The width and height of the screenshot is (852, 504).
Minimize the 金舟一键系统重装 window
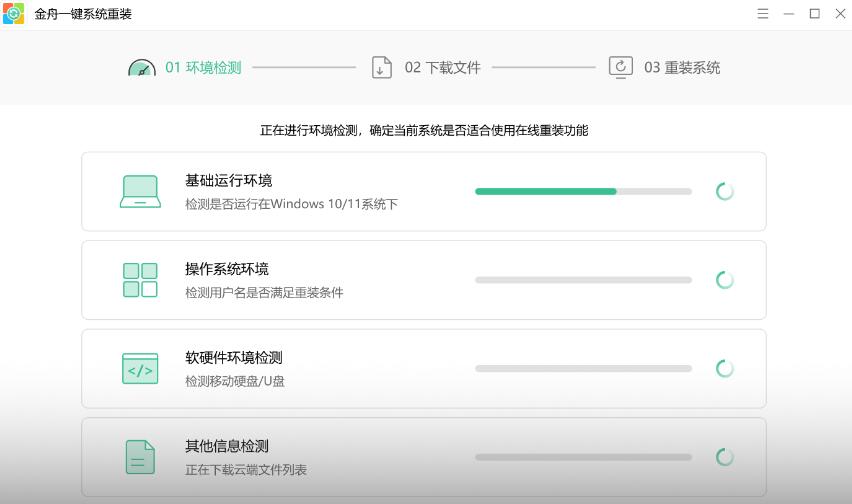[x=789, y=14]
